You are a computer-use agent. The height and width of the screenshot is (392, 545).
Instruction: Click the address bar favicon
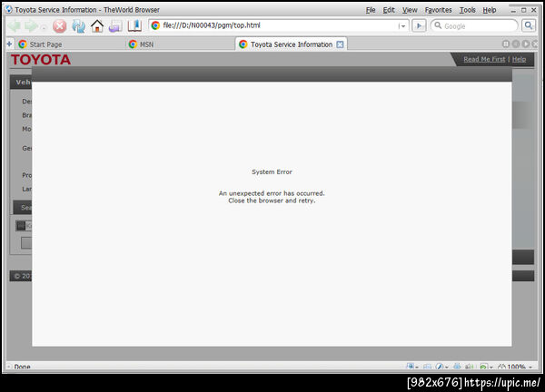pos(155,25)
